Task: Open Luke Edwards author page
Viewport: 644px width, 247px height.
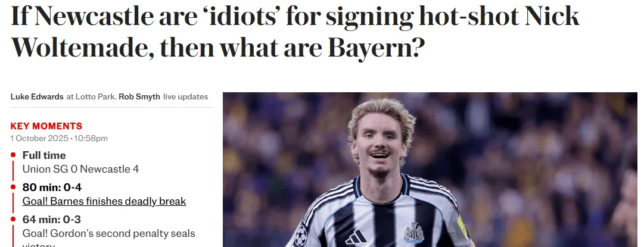Action: click(37, 97)
